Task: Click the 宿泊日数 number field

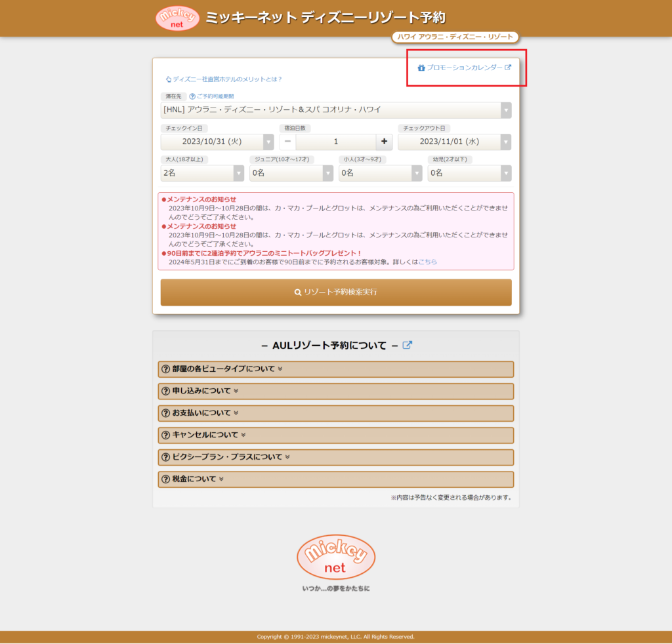Action: click(336, 141)
